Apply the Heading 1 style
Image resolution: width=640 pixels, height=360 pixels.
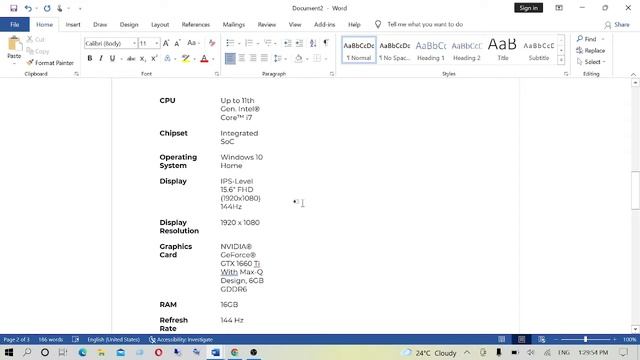[x=431, y=50]
